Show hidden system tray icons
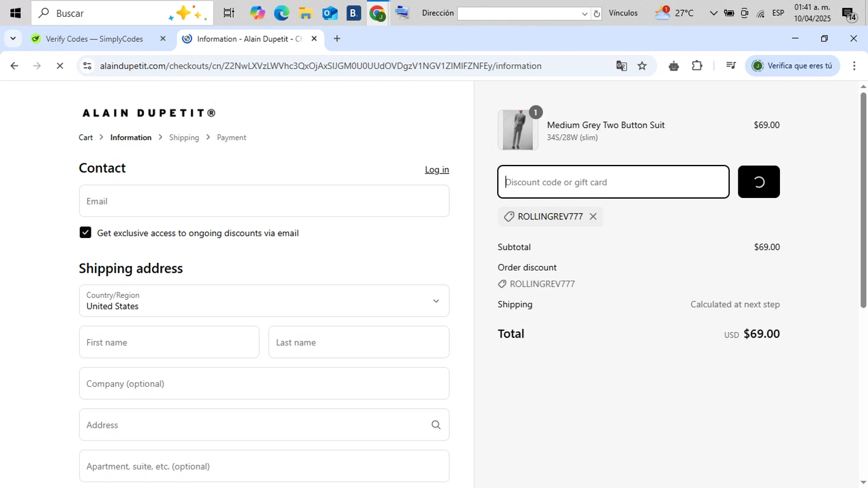 (713, 13)
